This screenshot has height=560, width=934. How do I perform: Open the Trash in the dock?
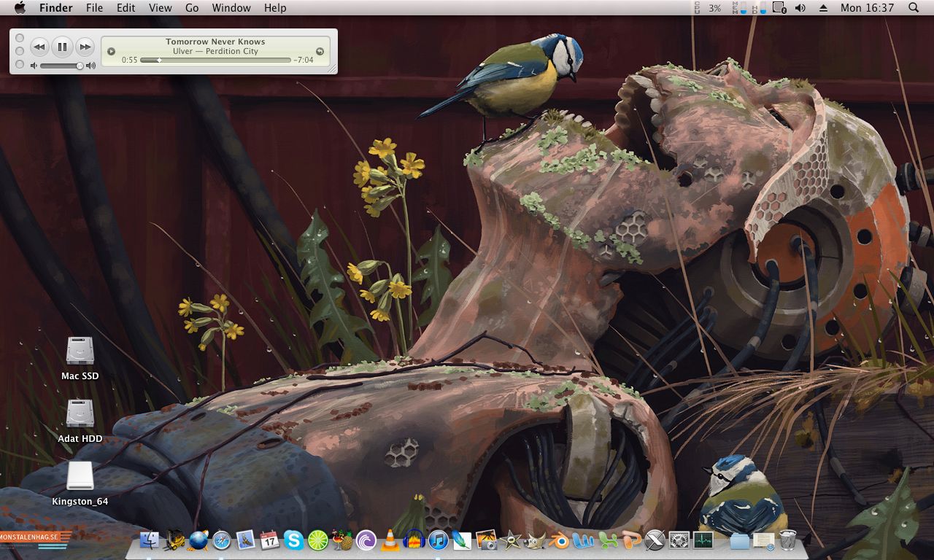point(788,540)
